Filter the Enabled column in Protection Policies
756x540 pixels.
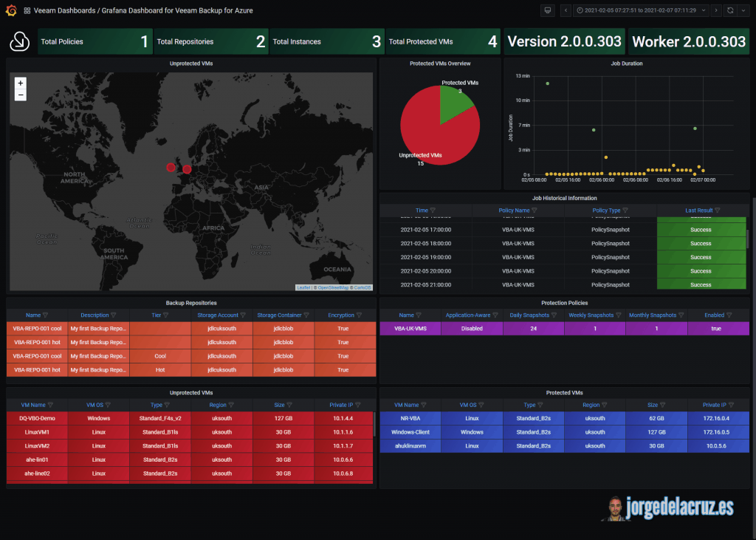[729, 315]
